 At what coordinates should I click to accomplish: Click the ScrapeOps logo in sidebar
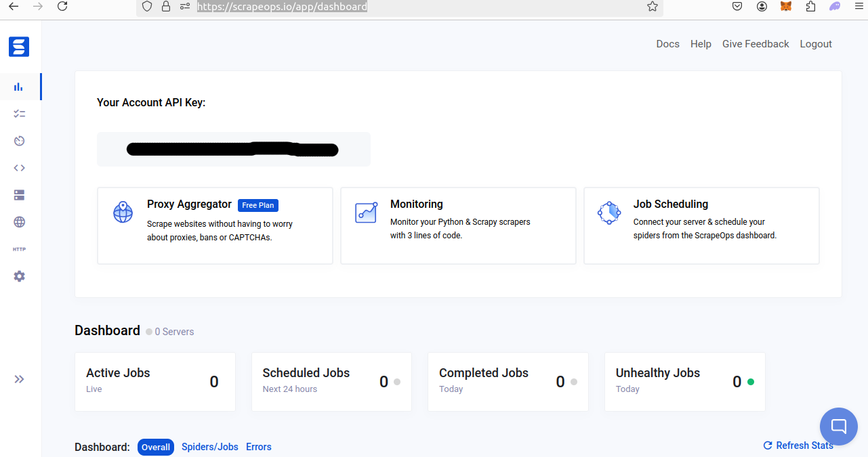pyautogui.click(x=19, y=47)
